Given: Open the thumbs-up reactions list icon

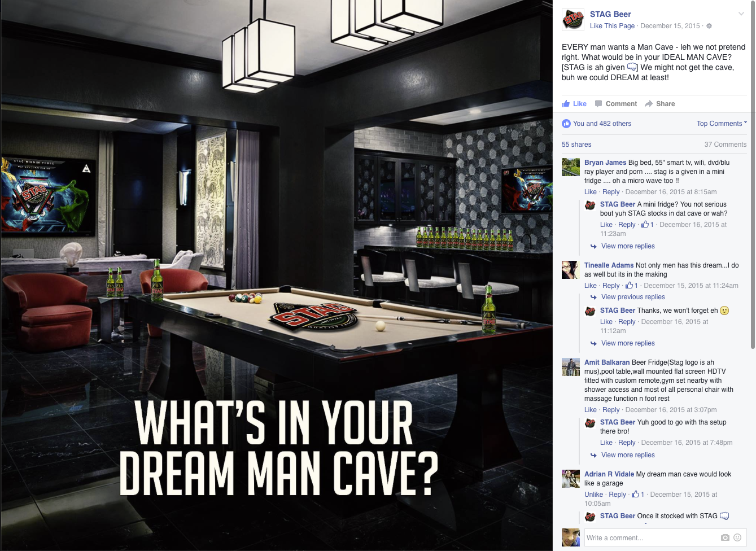Looking at the screenshot, I should [x=566, y=124].
